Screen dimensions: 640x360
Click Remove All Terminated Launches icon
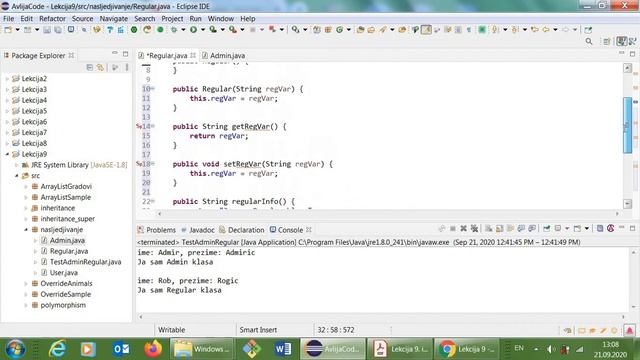[x=474, y=229]
